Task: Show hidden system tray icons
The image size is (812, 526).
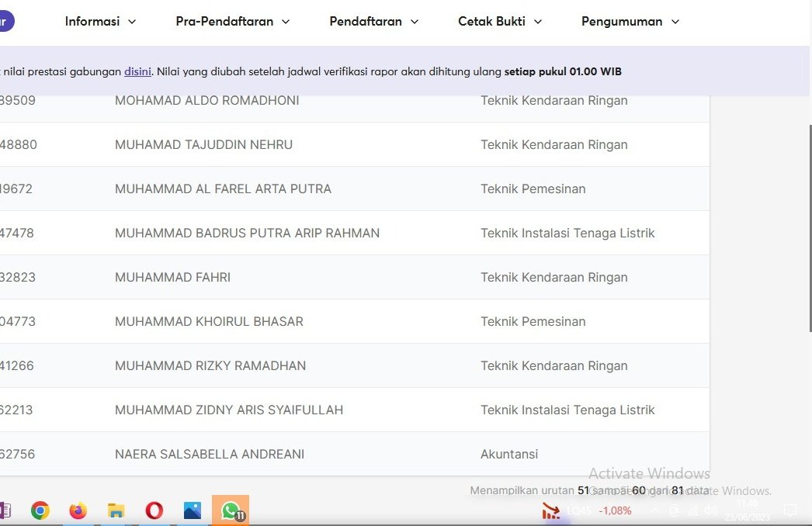Action: (655, 511)
